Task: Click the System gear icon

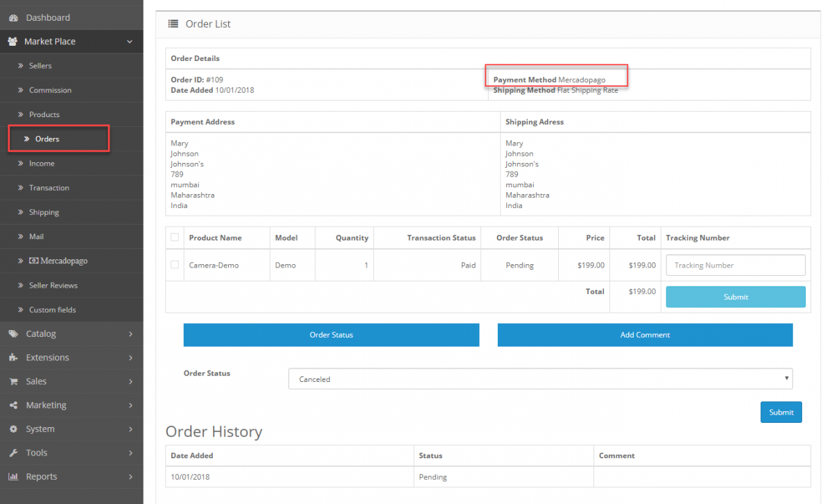Action: (13, 429)
